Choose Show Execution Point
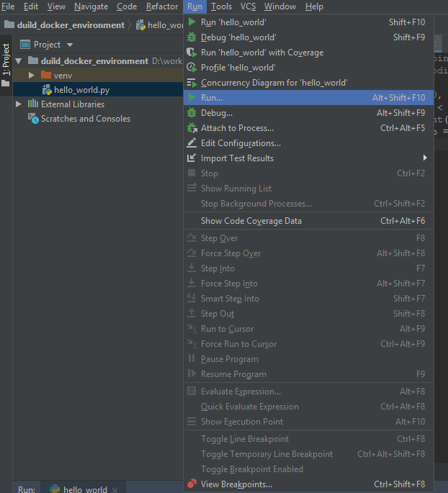This screenshot has width=448, height=493. pos(308,421)
